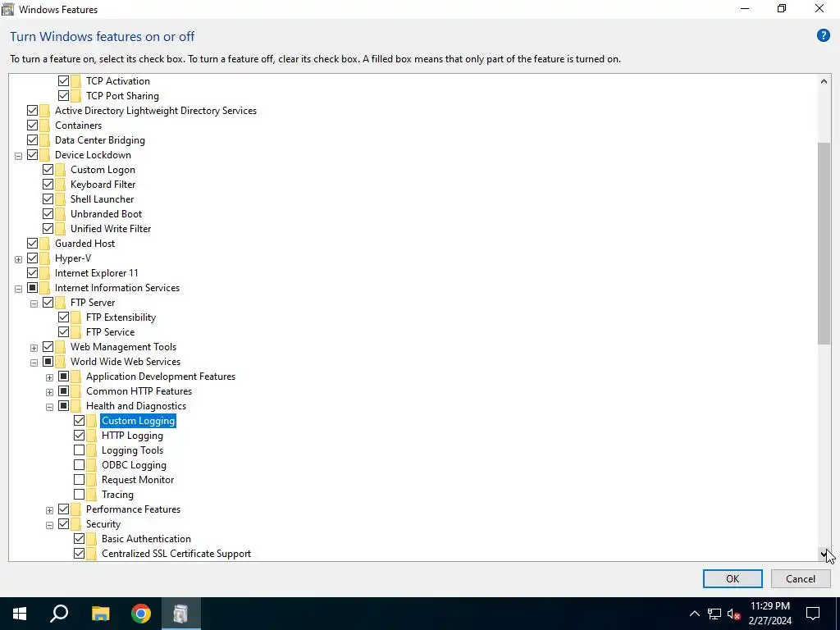Click the vertical scrollbar thumb

(824, 244)
